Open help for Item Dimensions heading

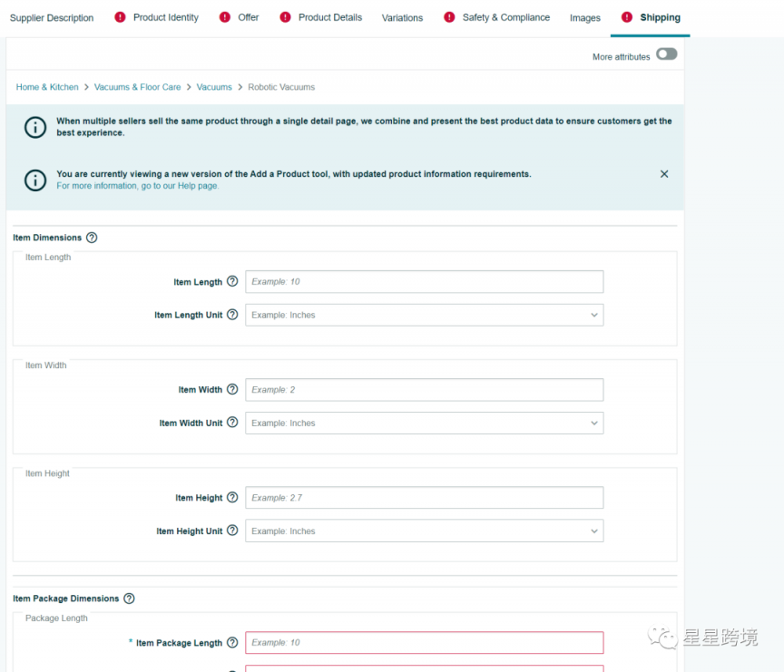pyautogui.click(x=92, y=238)
